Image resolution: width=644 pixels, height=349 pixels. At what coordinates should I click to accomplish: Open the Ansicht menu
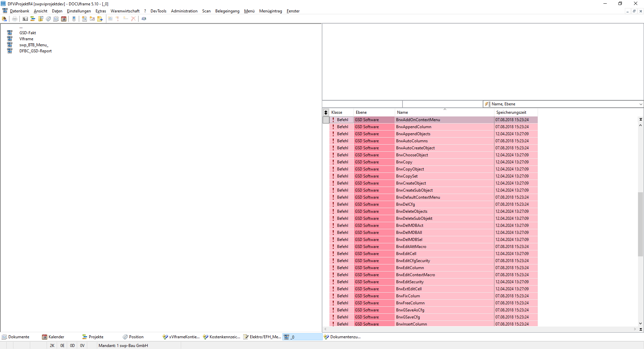click(41, 11)
